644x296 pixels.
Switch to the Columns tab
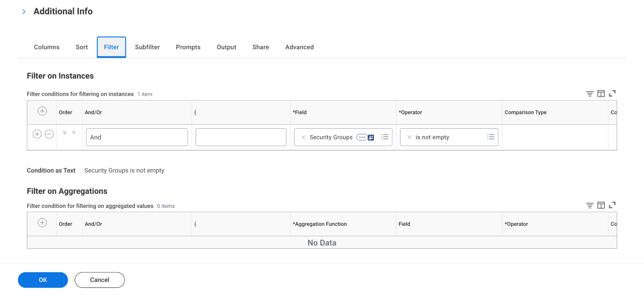click(47, 47)
